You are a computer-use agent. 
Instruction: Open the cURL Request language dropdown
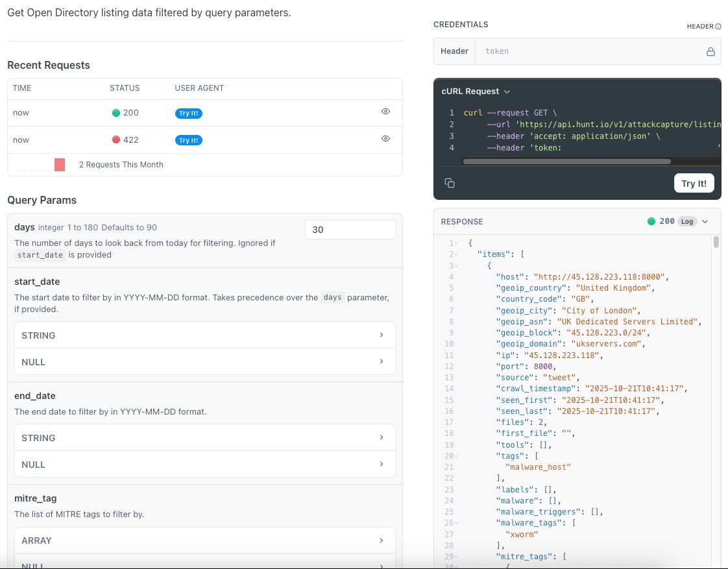point(476,91)
